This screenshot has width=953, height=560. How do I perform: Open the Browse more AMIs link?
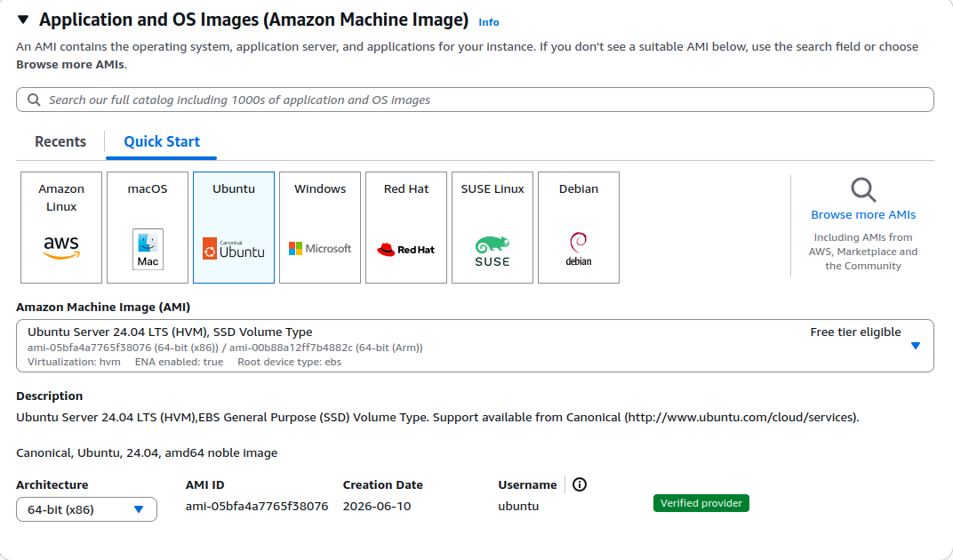click(x=863, y=214)
